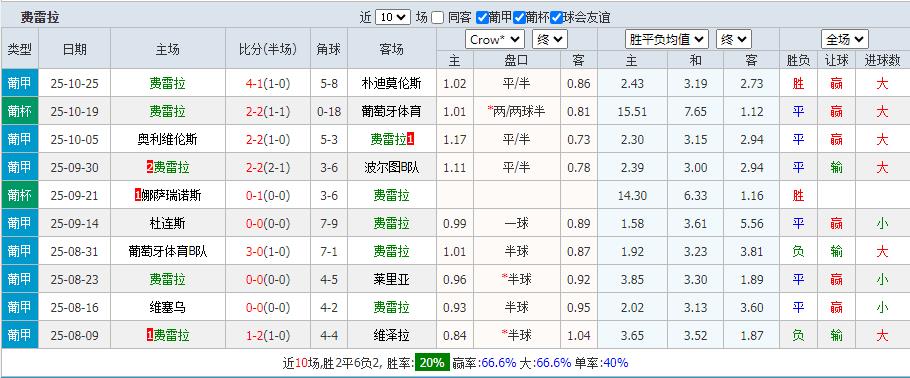Open away team 朴迪莫伦斯

pyautogui.click(x=391, y=83)
